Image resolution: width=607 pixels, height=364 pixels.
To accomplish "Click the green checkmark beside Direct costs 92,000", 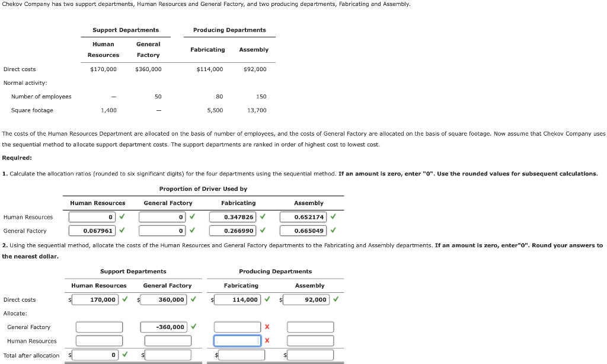I will point(336,299).
